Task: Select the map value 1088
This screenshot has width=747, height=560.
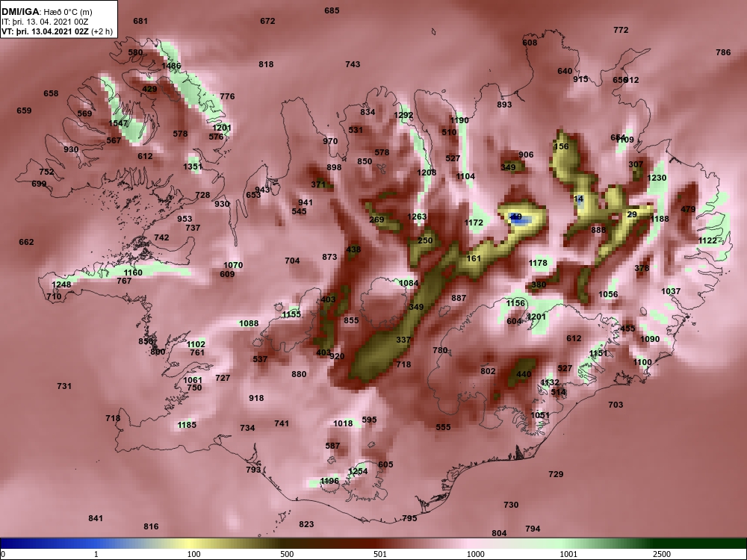Action: point(249,323)
